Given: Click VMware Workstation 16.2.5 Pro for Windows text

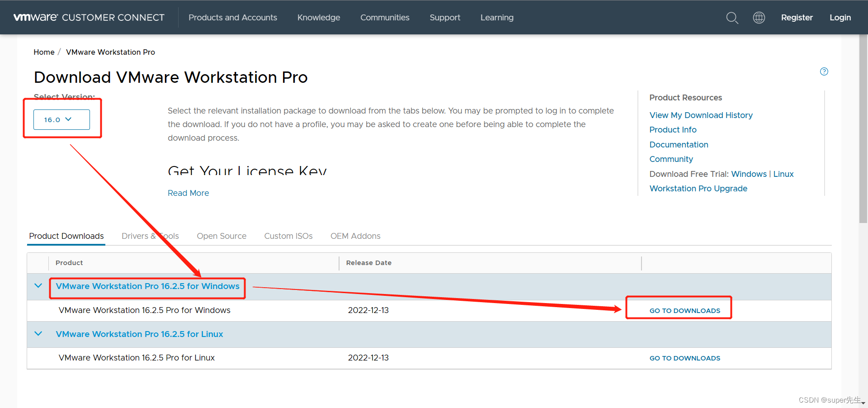Looking at the screenshot, I should (x=145, y=310).
